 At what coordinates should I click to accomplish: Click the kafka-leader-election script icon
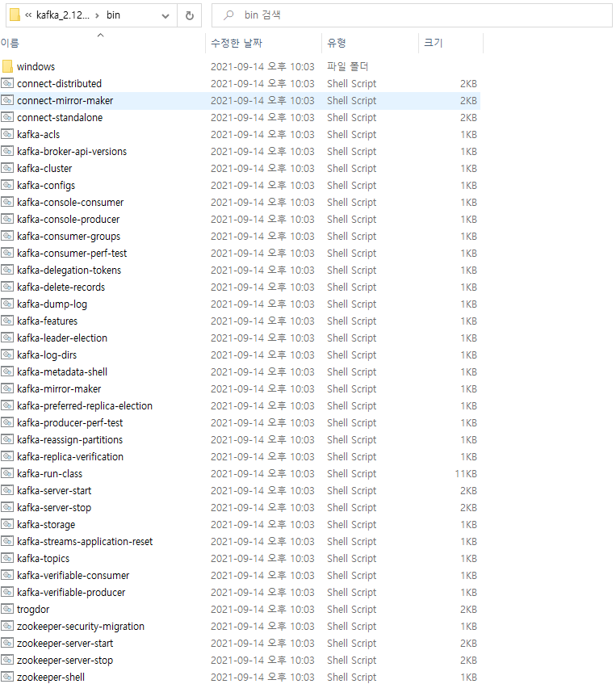7,338
